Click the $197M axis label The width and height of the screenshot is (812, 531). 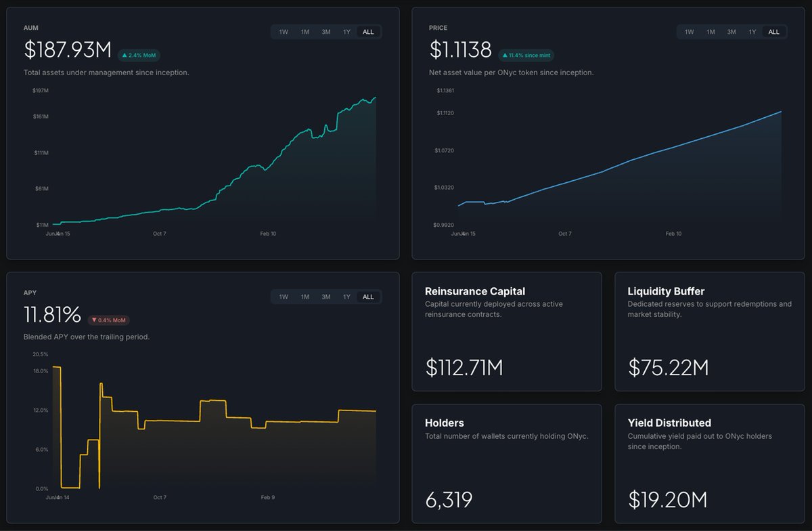[x=41, y=90]
